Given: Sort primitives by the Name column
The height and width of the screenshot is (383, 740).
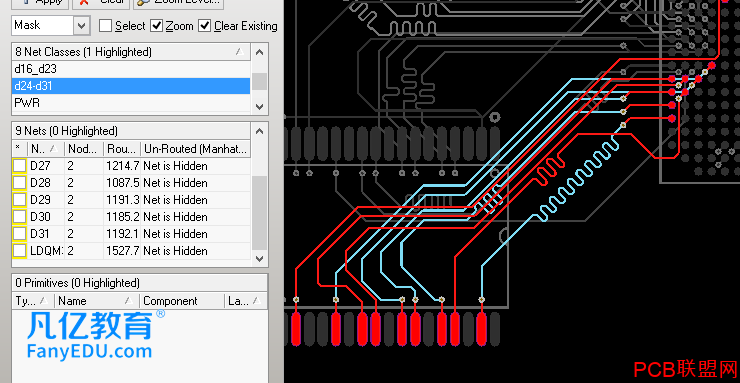Looking at the screenshot, I should point(97,301).
